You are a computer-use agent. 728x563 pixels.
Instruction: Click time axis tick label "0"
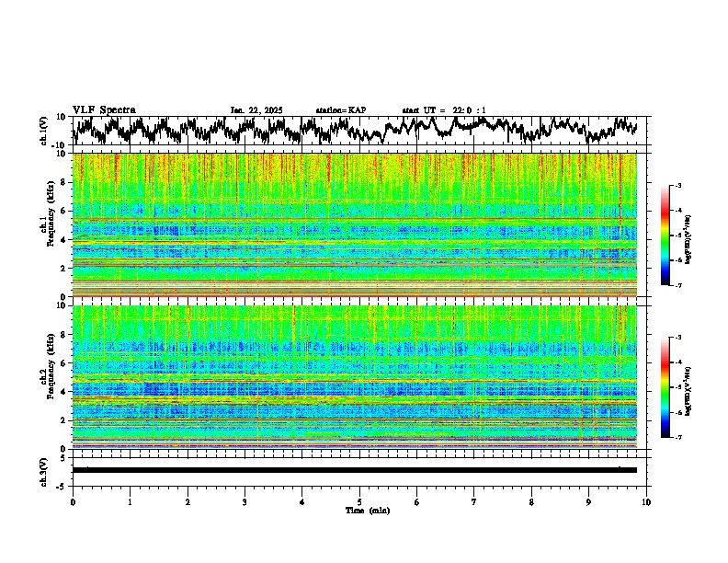pyautogui.click(x=73, y=502)
